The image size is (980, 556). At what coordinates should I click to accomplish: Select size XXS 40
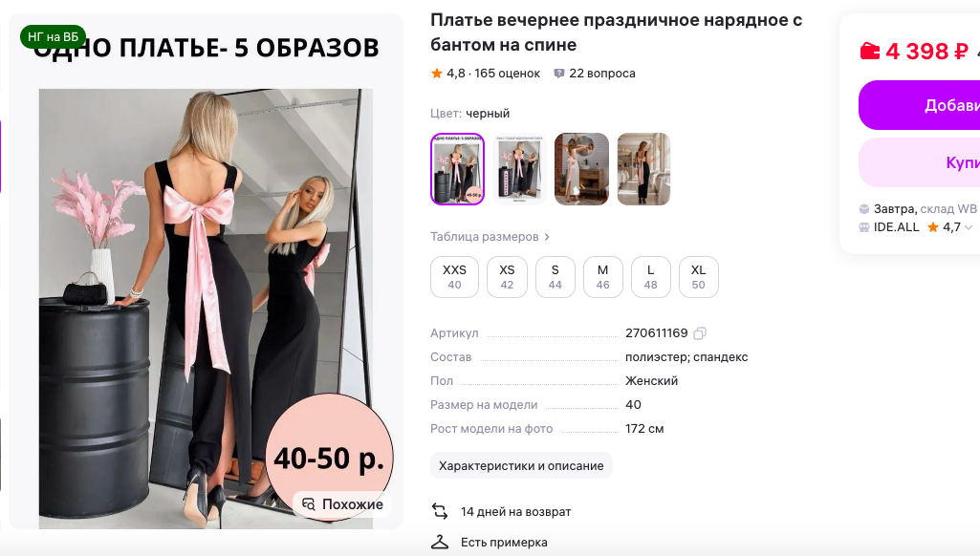click(454, 277)
